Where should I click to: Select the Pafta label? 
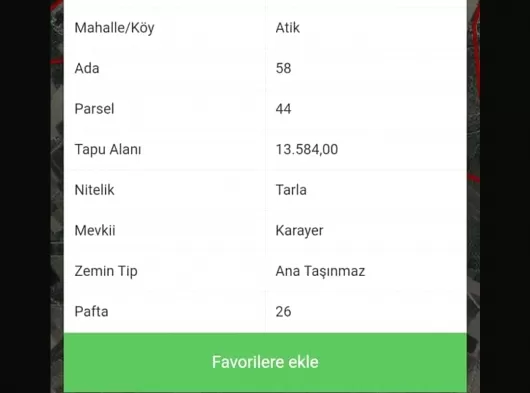point(91,312)
